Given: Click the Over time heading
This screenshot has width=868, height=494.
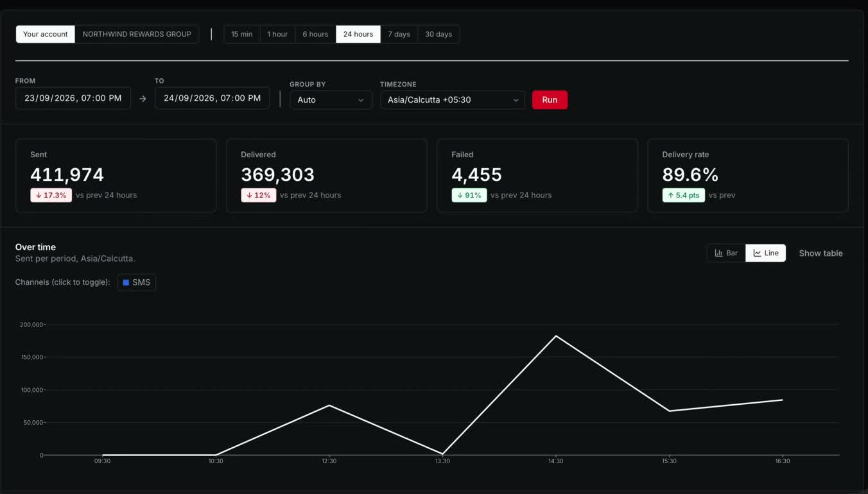Looking at the screenshot, I should click(x=35, y=247).
